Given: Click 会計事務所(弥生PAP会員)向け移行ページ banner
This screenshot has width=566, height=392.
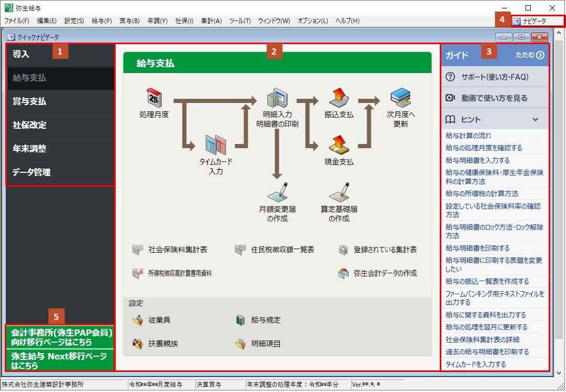Looking at the screenshot, I should [x=60, y=337].
